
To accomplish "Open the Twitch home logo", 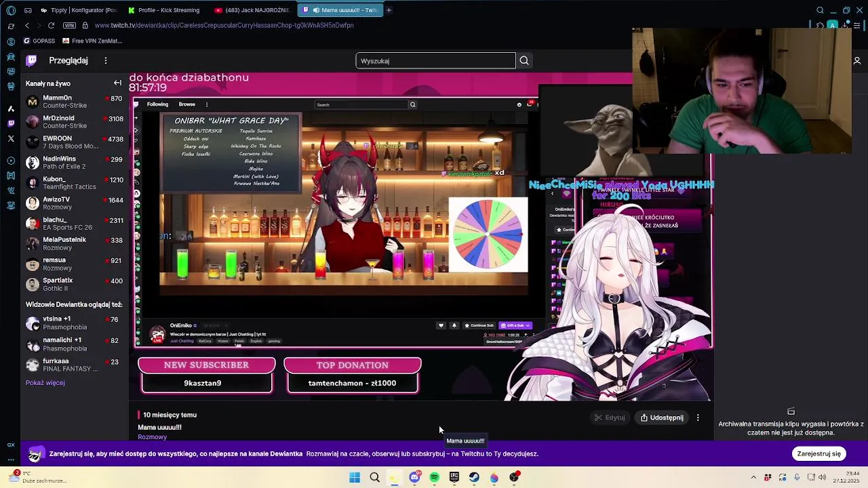I will pos(31,60).
